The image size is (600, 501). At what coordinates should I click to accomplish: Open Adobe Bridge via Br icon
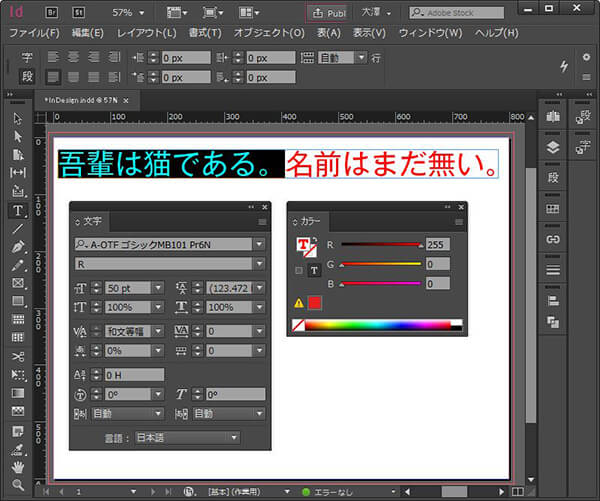pos(52,12)
